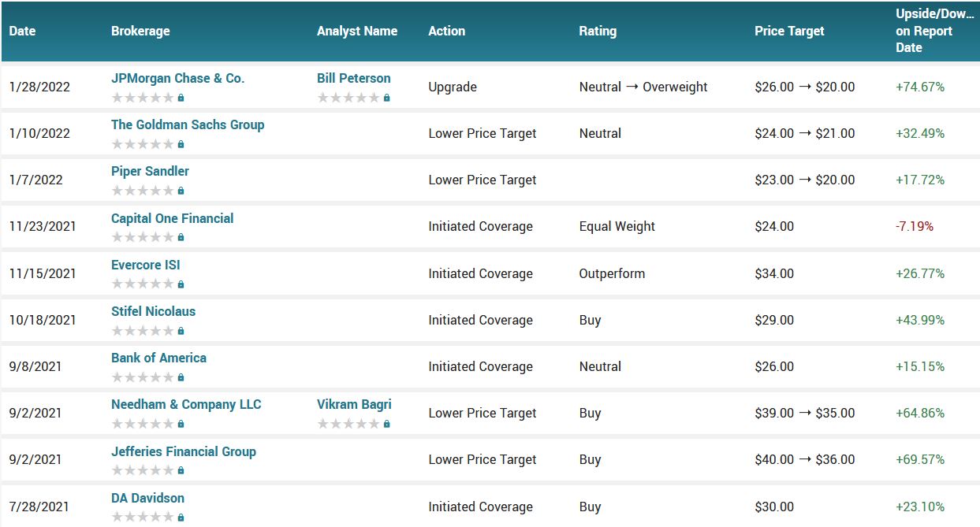Click the Upgrade action cell
The image size is (980, 527).
pyautogui.click(x=453, y=87)
